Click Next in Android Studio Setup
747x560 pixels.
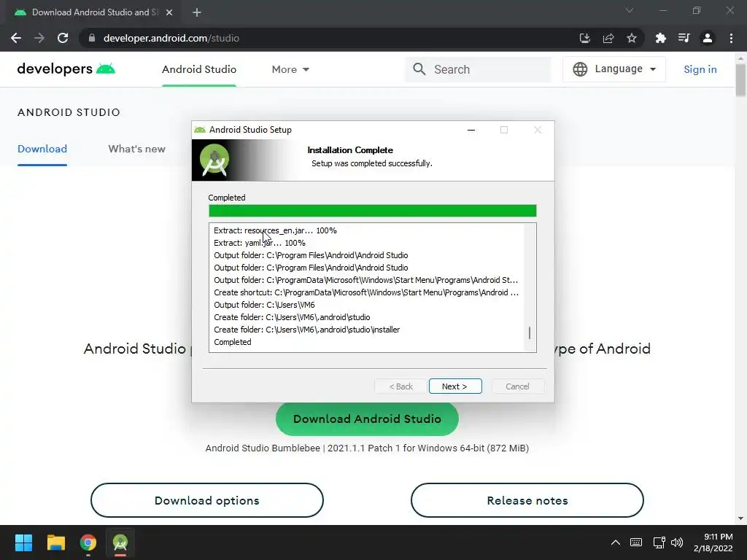(455, 386)
